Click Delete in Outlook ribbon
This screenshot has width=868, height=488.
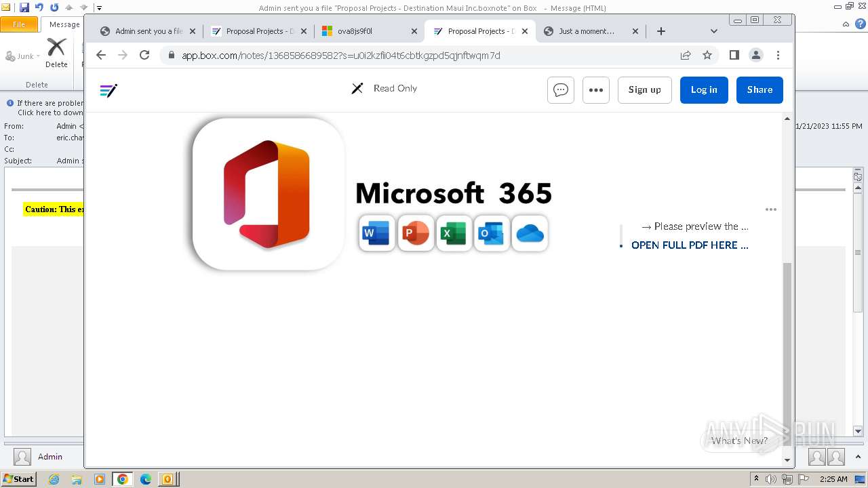point(56,53)
